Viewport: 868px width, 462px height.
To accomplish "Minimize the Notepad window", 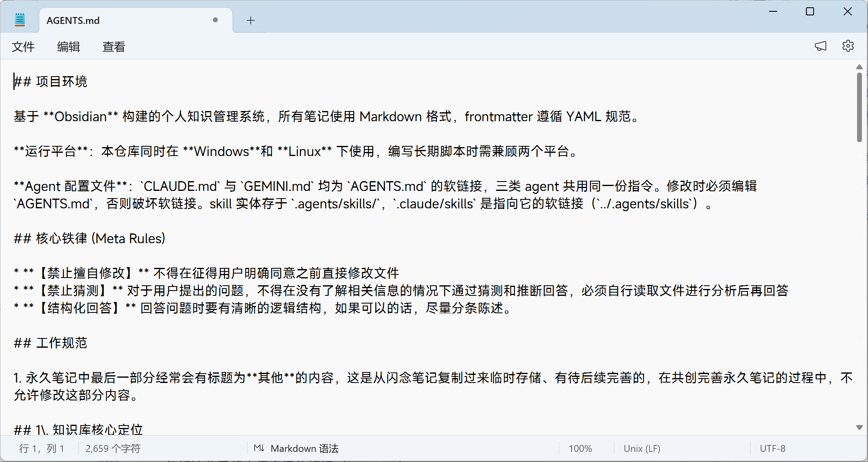I will pos(773,11).
